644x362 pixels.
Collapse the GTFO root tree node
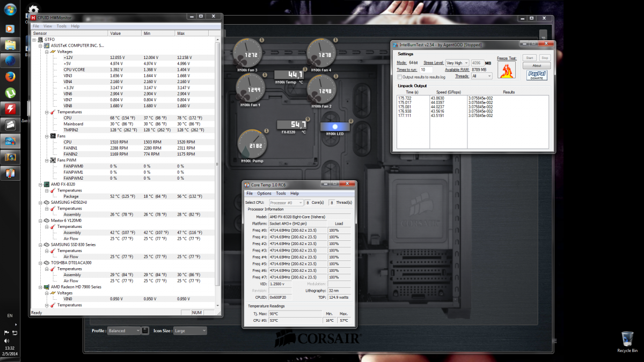click(34, 39)
